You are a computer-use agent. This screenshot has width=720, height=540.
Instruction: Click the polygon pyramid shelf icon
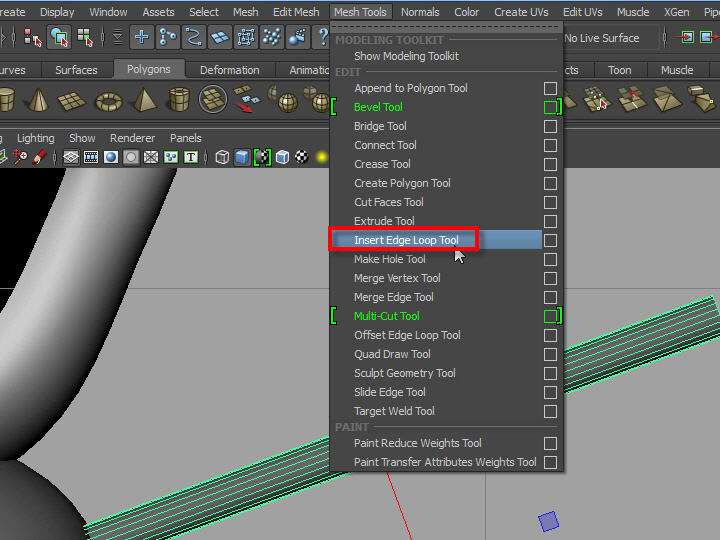144,100
